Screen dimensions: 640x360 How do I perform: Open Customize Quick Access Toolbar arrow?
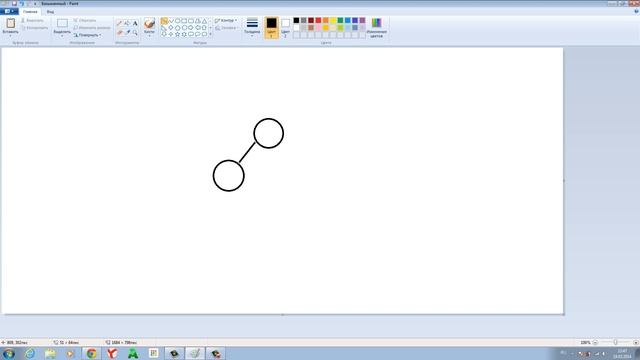[x=35, y=3]
